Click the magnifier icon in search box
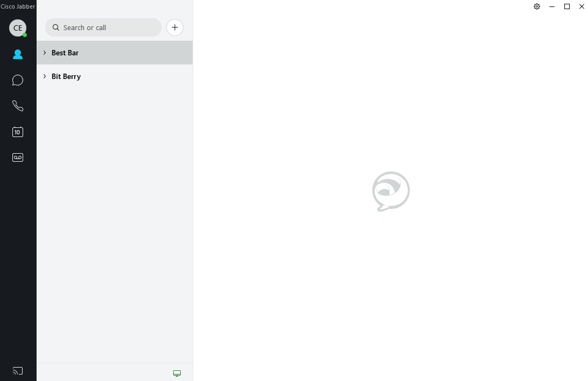 pos(56,27)
